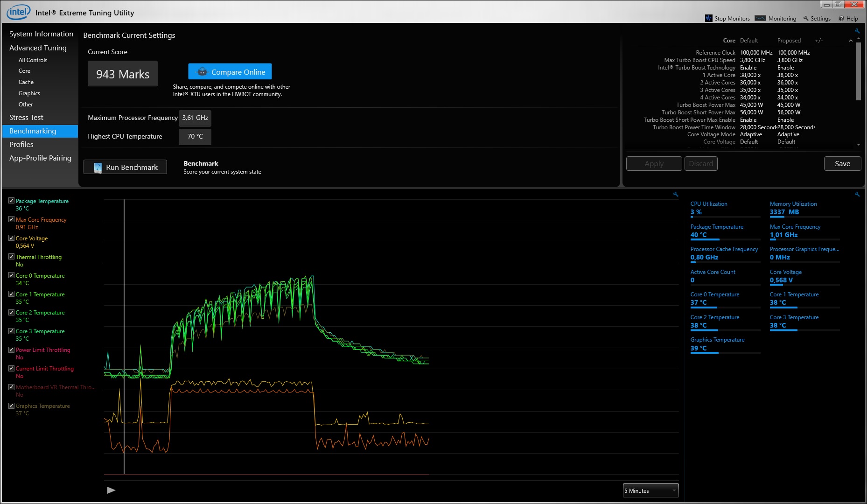Toggle Thermal Throttling graph checkbox
This screenshot has height=504, width=867.
coord(11,257)
